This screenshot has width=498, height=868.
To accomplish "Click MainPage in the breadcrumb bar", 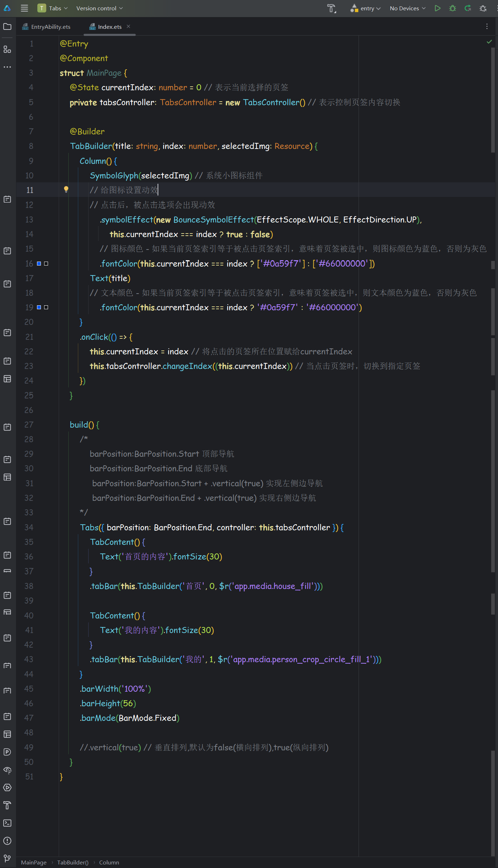I will [x=34, y=862].
